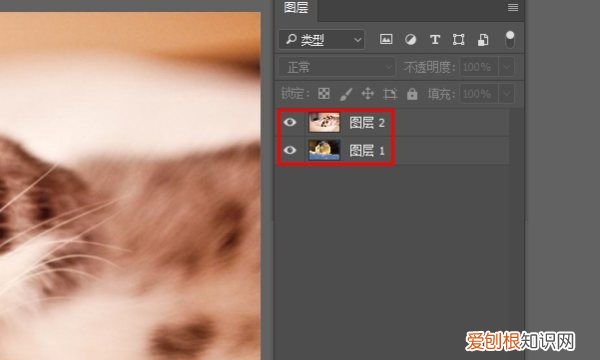
Task: Hide 图层 2 with its eye icon
Action: click(290, 122)
